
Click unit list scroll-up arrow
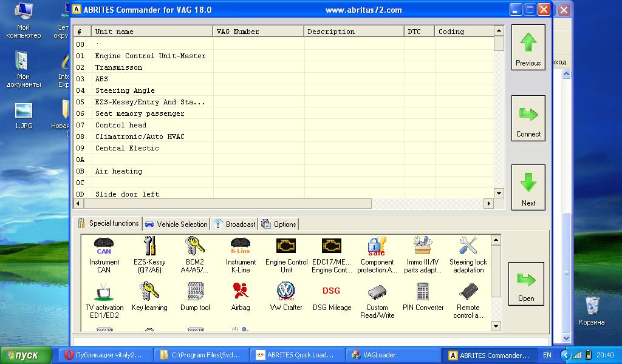tap(499, 30)
